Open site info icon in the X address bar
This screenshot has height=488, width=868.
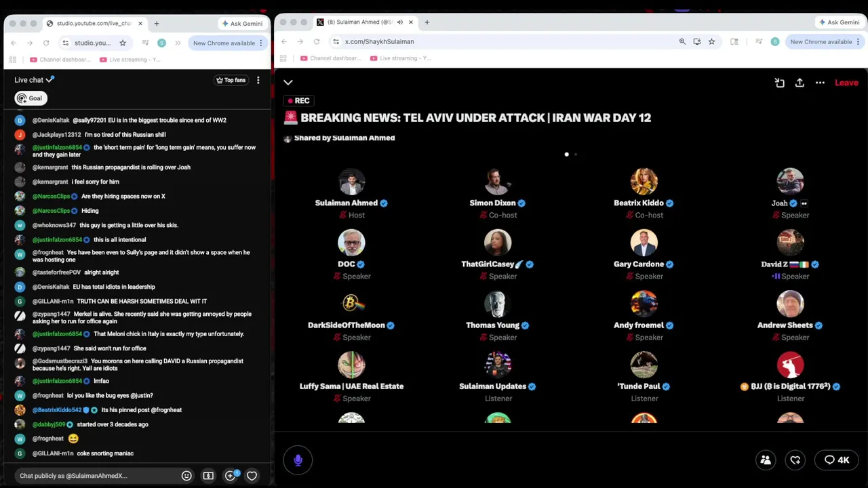(x=336, y=41)
